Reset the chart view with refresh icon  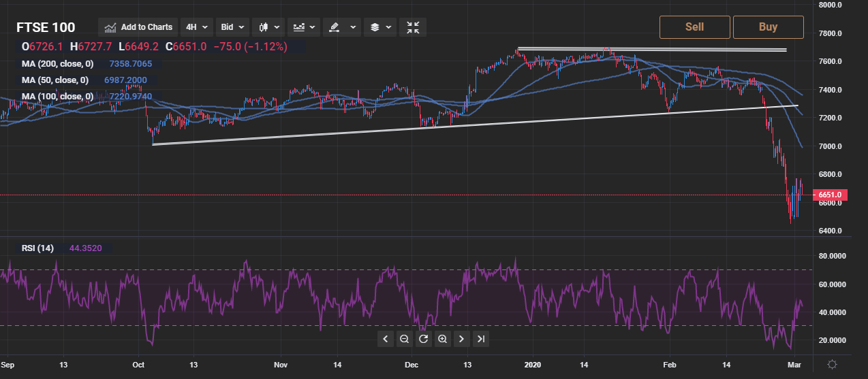click(423, 339)
